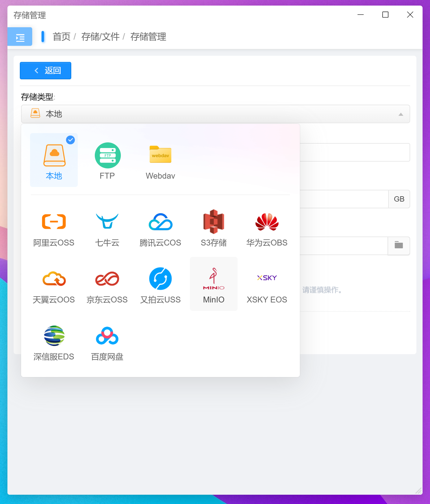Click the GB unit addon
Screen dimensions: 430x504
point(399,199)
